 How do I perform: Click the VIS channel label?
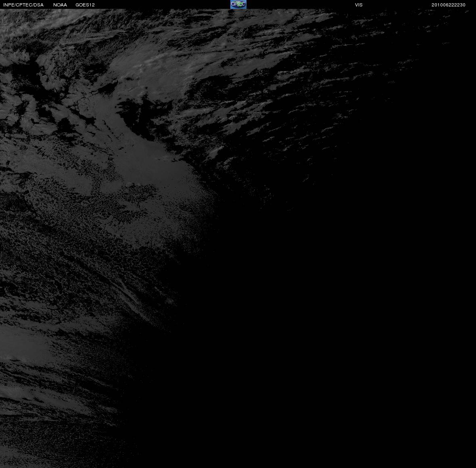click(359, 5)
